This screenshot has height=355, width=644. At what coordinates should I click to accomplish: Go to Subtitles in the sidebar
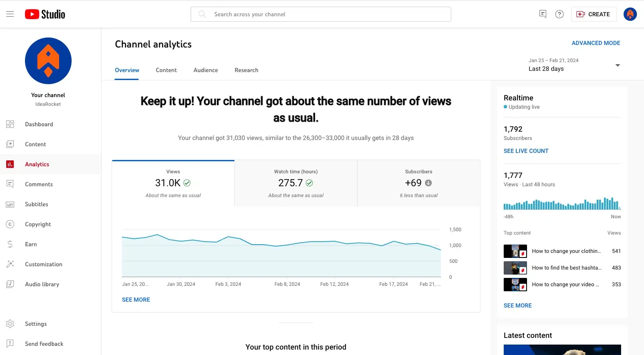(36, 204)
